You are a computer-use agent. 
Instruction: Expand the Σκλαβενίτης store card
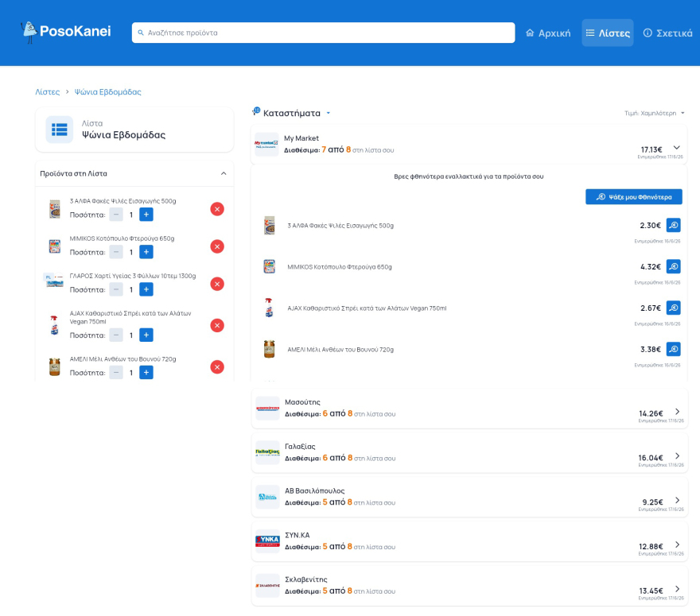(x=677, y=589)
